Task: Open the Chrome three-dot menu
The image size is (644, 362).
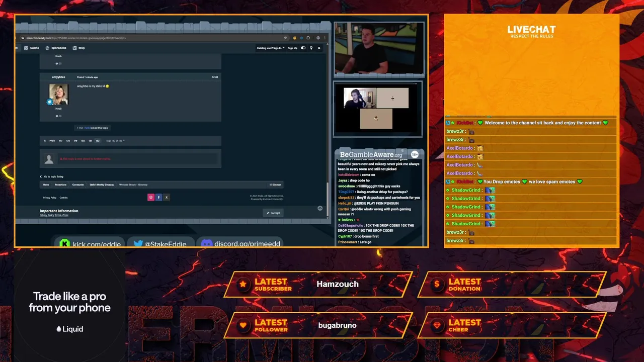Action: tap(325, 38)
